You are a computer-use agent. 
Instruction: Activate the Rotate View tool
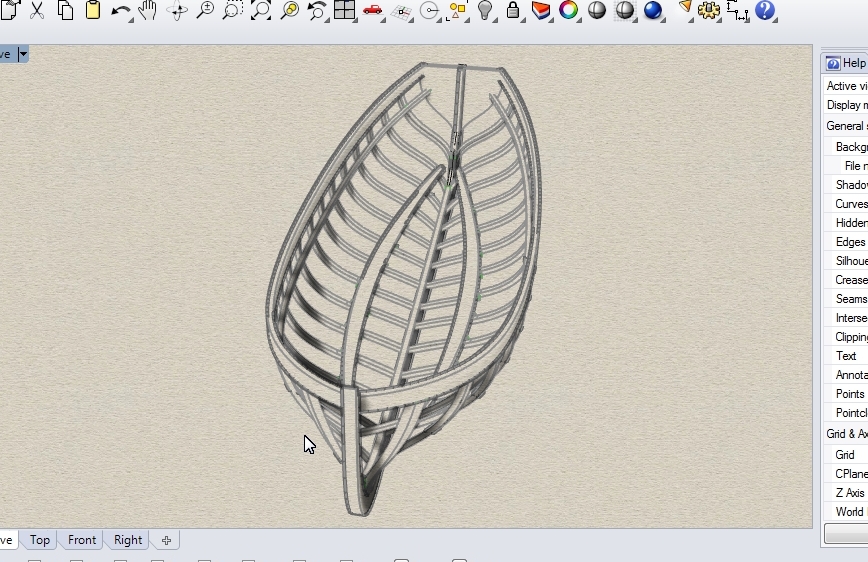click(177, 11)
